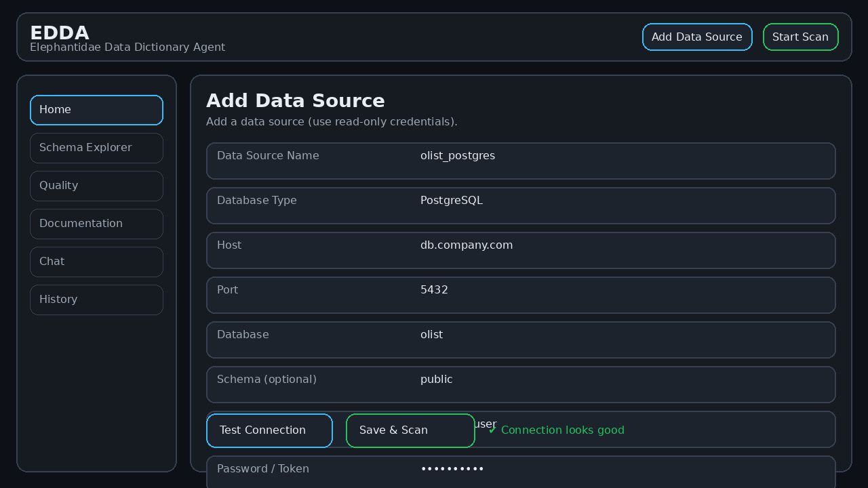This screenshot has height=488, width=868.
Task: Click the EDDA logo text
Action: [60, 33]
